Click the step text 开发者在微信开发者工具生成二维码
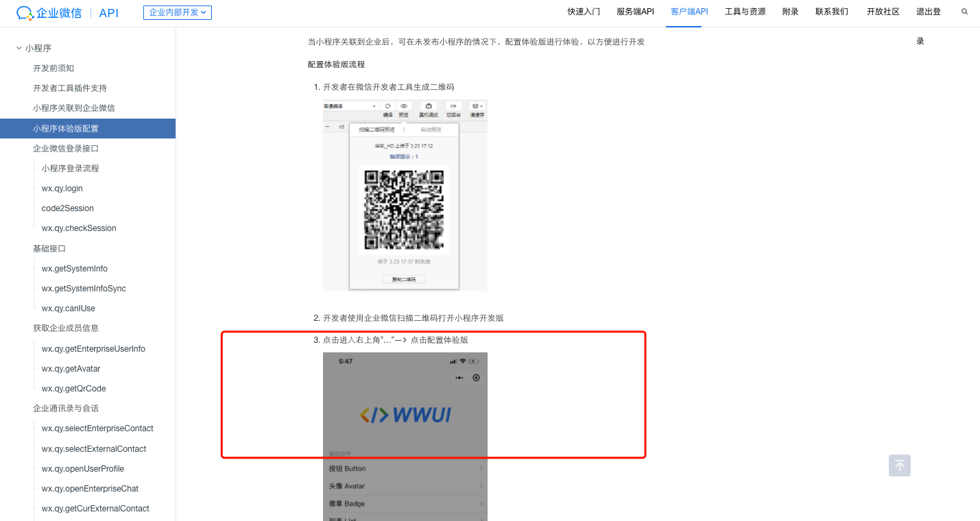The image size is (980, 521). (388, 87)
